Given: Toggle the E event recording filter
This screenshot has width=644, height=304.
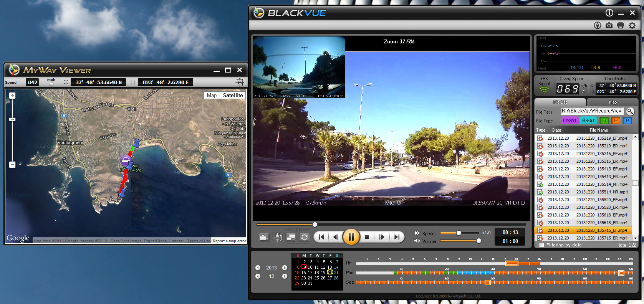Looking at the screenshot, I should tap(616, 121).
